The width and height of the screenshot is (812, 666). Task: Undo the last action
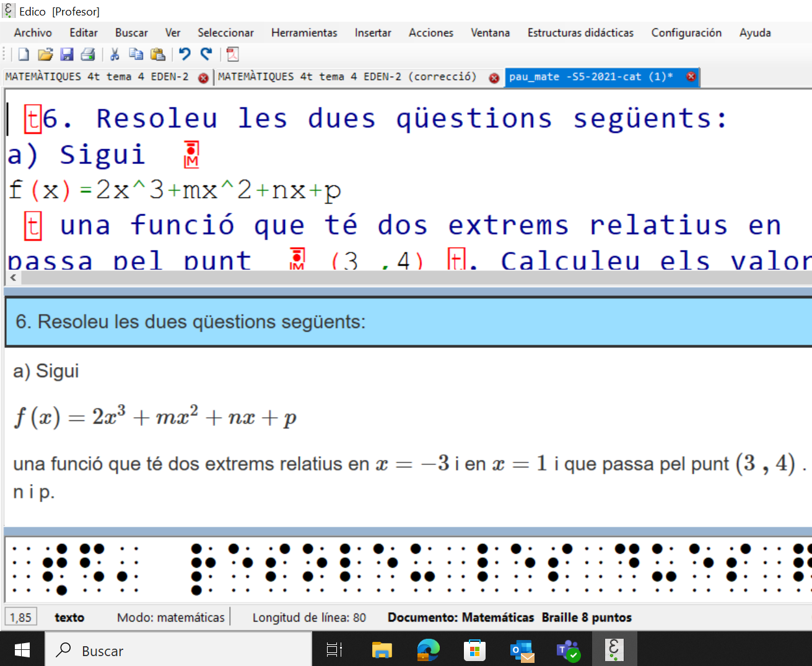click(185, 54)
